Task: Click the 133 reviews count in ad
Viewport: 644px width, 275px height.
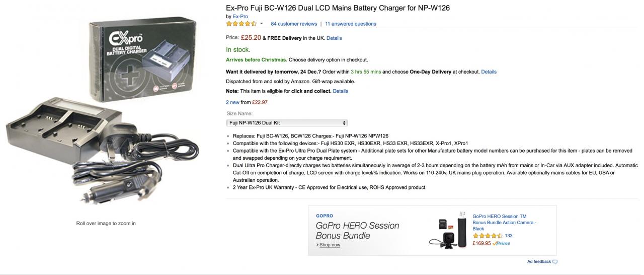Action: [509, 236]
